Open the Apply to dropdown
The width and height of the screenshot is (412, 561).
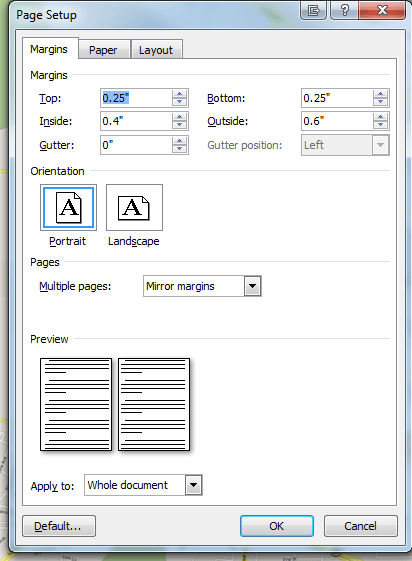point(193,485)
